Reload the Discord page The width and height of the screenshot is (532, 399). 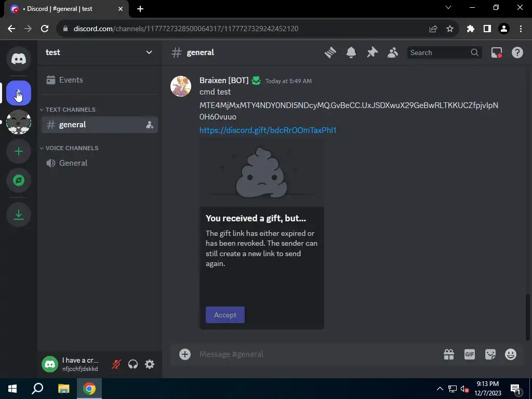(x=45, y=29)
